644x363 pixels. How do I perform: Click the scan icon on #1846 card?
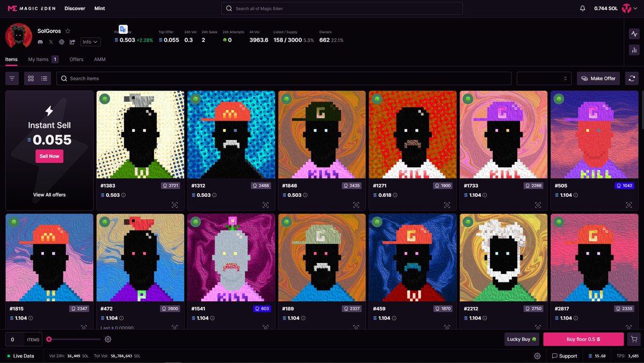356,205
